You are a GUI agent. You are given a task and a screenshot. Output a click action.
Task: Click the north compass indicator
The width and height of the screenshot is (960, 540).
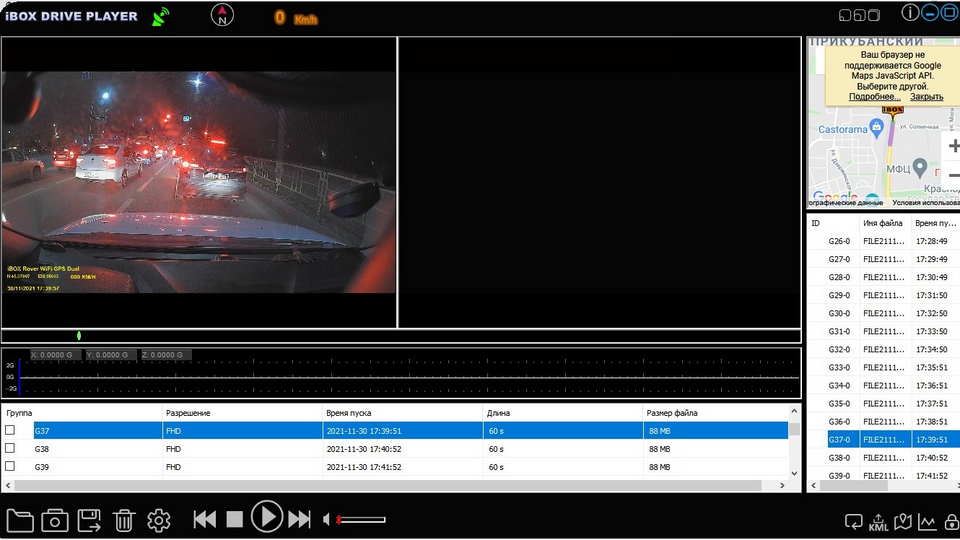(x=222, y=15)
